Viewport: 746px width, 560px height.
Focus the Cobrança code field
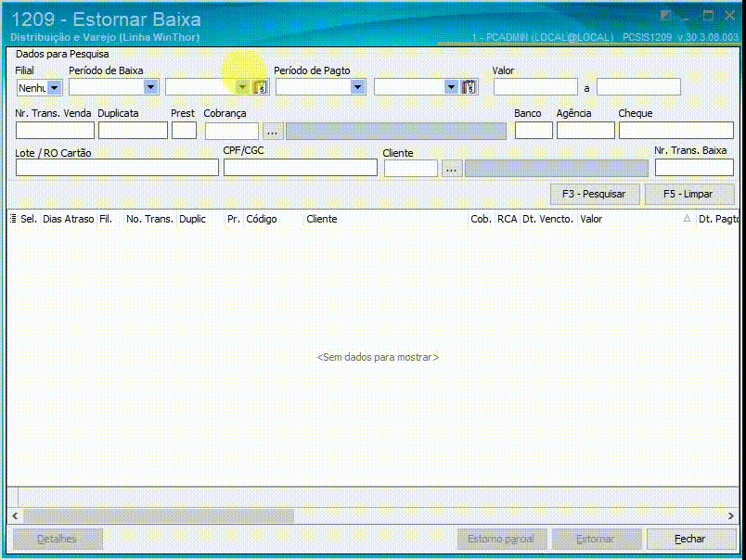tap(232, 131)
